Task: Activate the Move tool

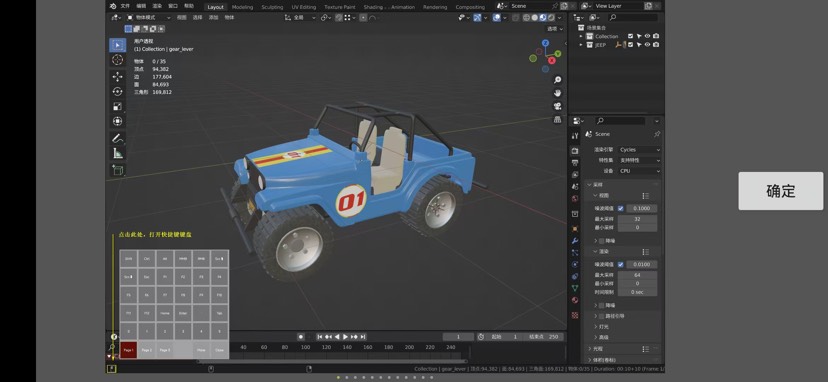Action: pos(117,77)
